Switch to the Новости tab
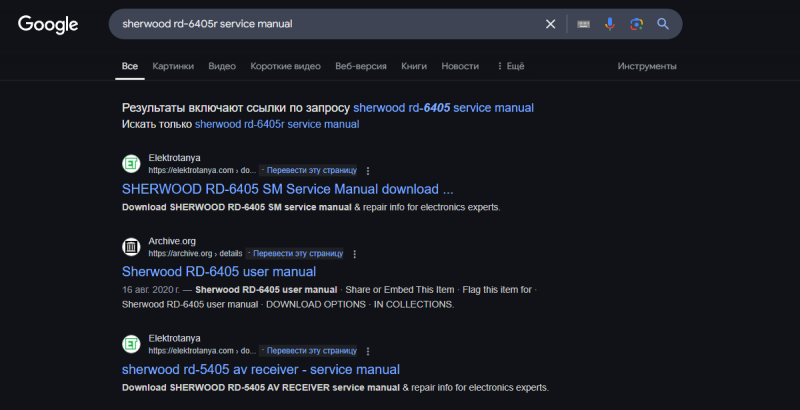This screenshot has width=800, height=410. (460, 66)
